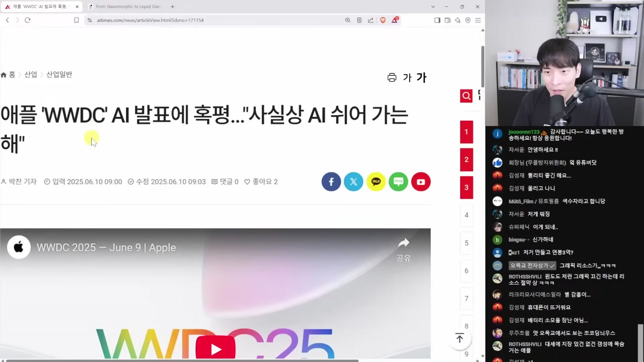Share this page via share icon

371,20
